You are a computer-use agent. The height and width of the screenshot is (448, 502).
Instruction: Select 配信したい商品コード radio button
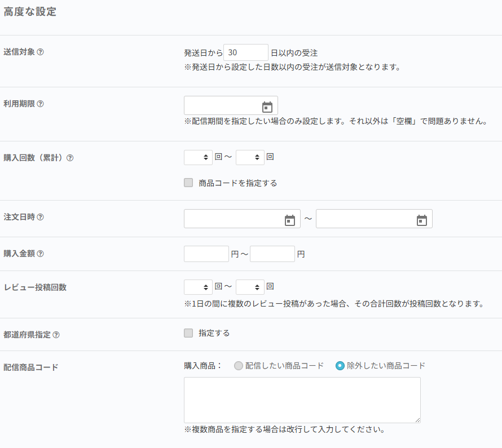coord(239,366)
